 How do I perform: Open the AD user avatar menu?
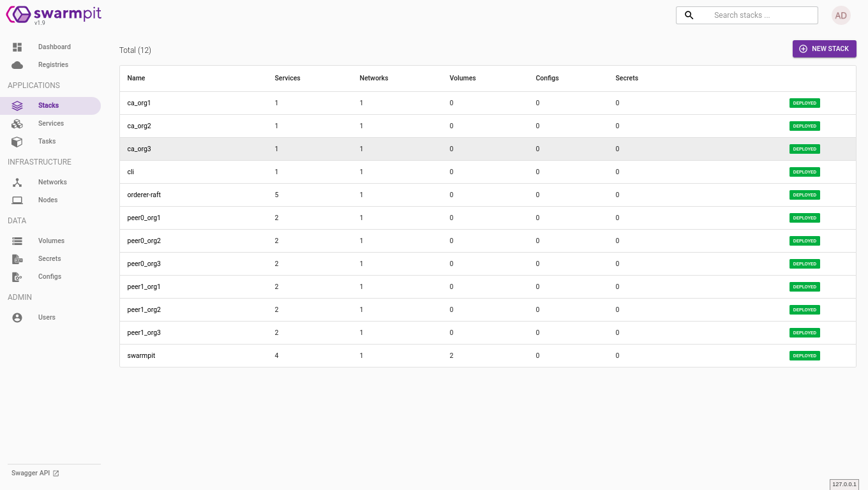pyautogui.click(x=841, y=15)
